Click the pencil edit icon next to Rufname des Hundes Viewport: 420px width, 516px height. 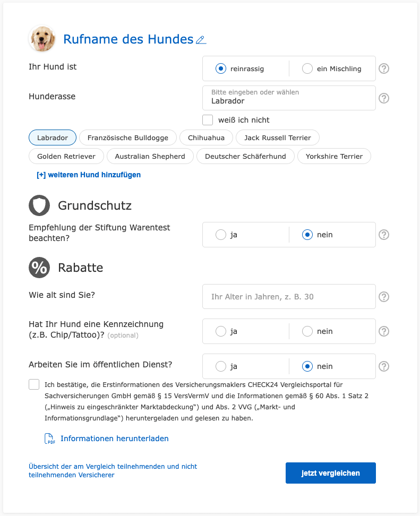click(201, 39)
